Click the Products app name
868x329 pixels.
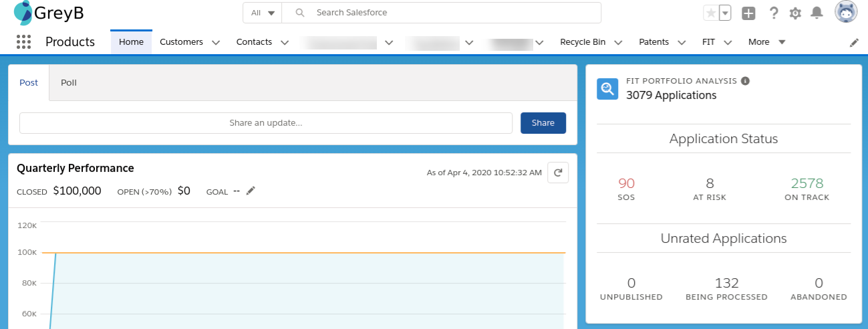[x=70, y=42]
